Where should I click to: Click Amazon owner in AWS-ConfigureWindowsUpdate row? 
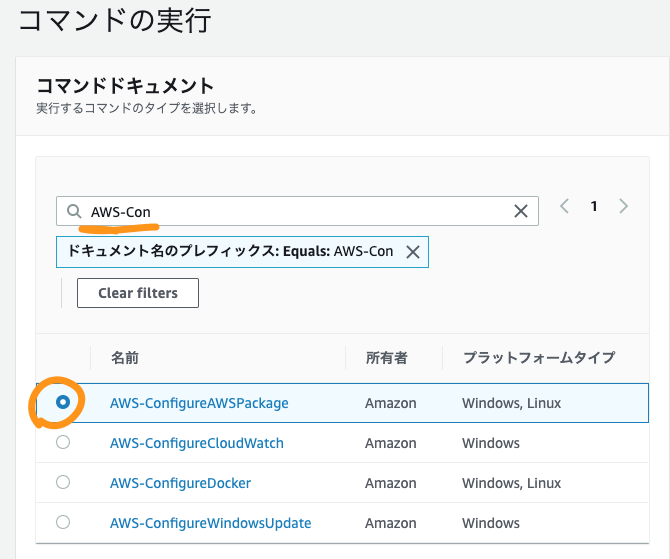pyautogui.click(x=391, y=523)
